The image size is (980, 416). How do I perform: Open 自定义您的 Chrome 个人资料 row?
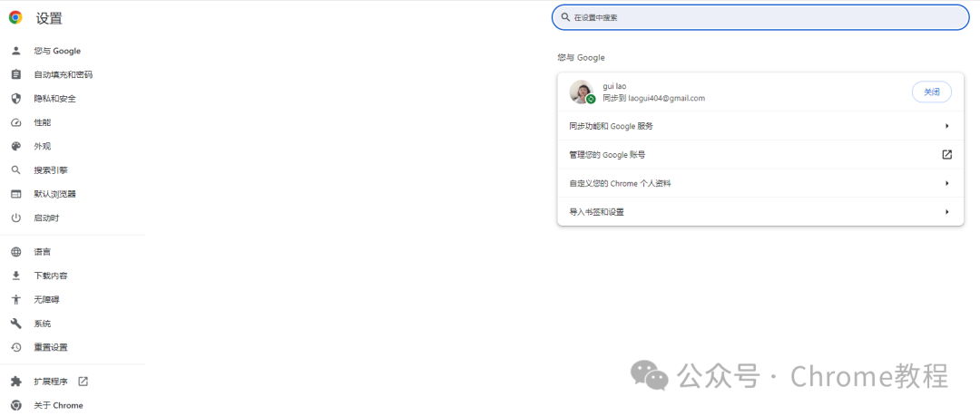(760, 184)
